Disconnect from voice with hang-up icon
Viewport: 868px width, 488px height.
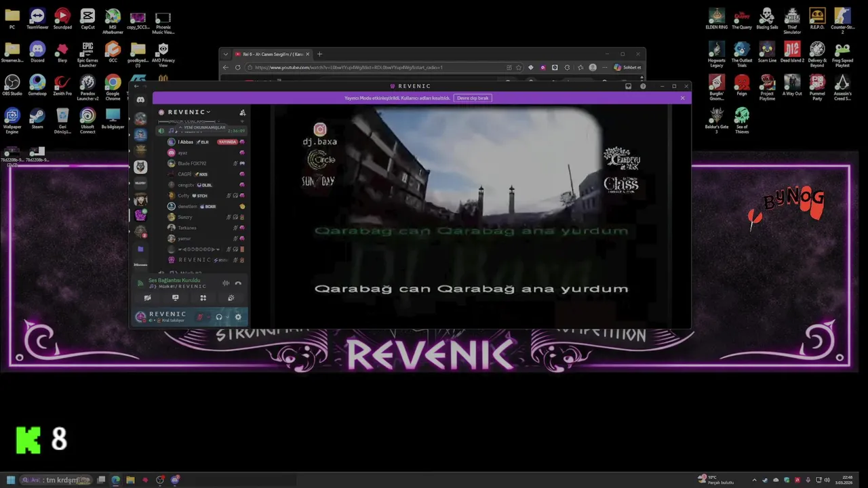click(x=238, y=283)
